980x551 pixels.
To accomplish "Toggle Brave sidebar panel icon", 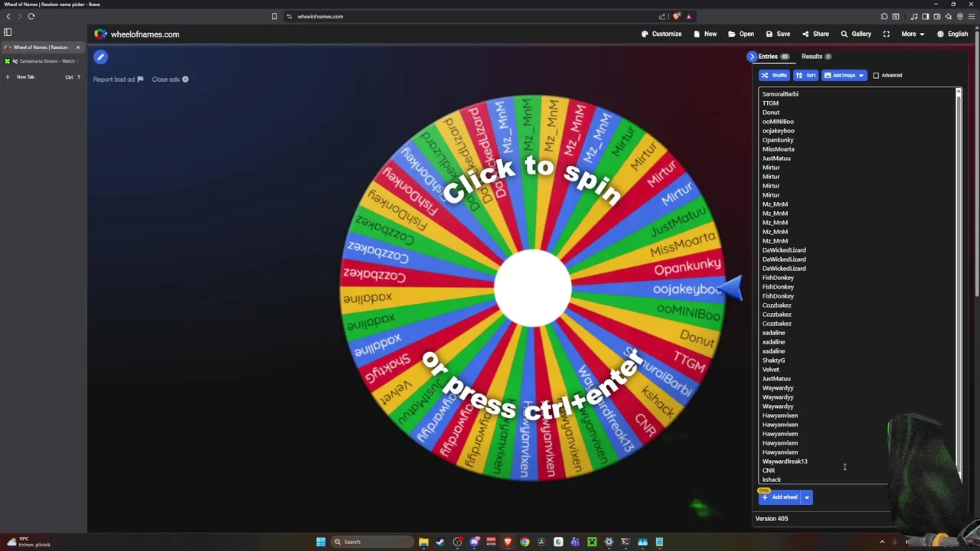I will [926, 16].
